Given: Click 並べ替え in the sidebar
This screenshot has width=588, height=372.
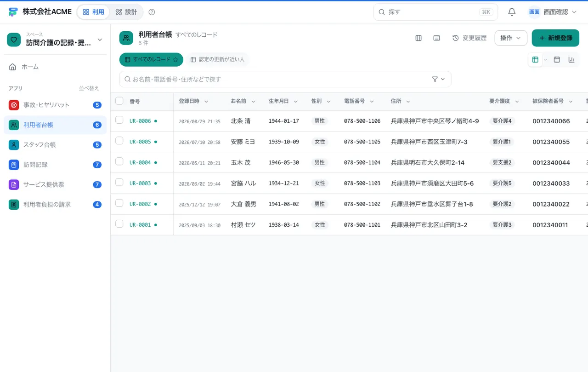Looking at the screenshot, I should 89,88.
